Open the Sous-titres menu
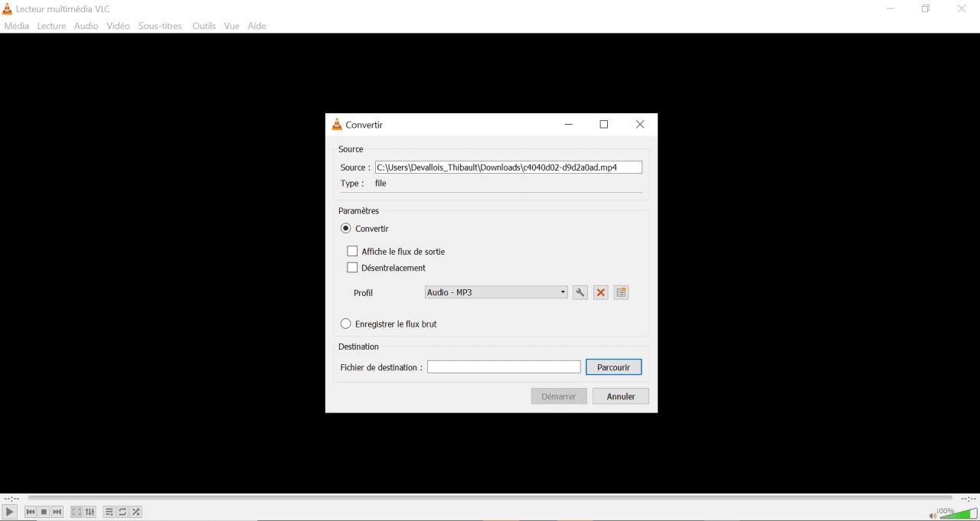980x521 pixels. click(160, 26)
